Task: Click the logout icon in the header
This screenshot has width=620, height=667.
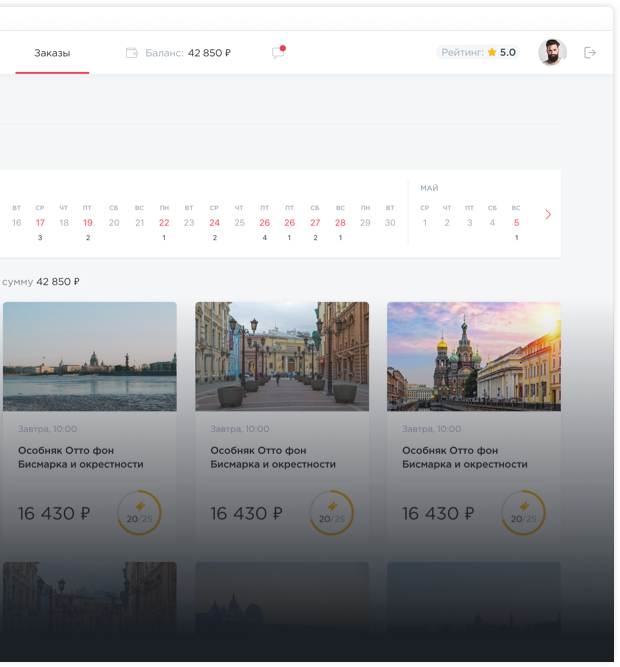Action: 590,53
